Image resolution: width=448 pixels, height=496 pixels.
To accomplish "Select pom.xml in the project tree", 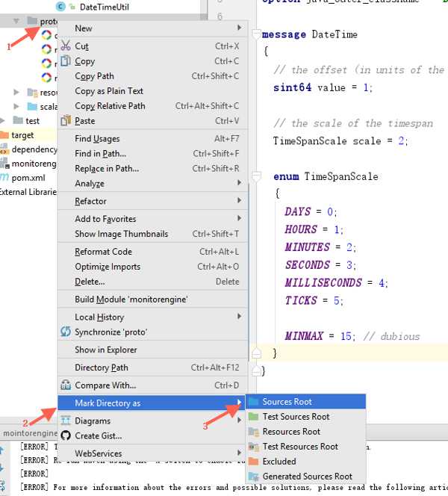I will pos(28,178).
